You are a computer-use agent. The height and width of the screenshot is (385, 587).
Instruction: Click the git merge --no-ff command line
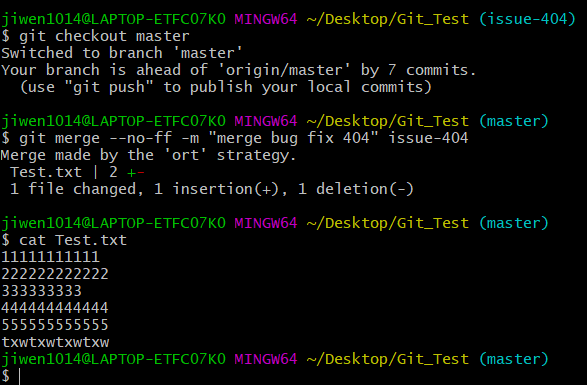[x=235, y=138]
